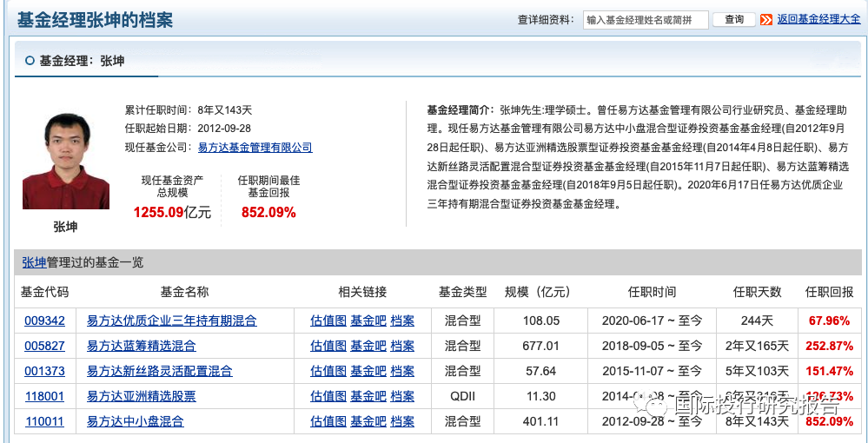Open fund code 110011 link

(44, 421)
